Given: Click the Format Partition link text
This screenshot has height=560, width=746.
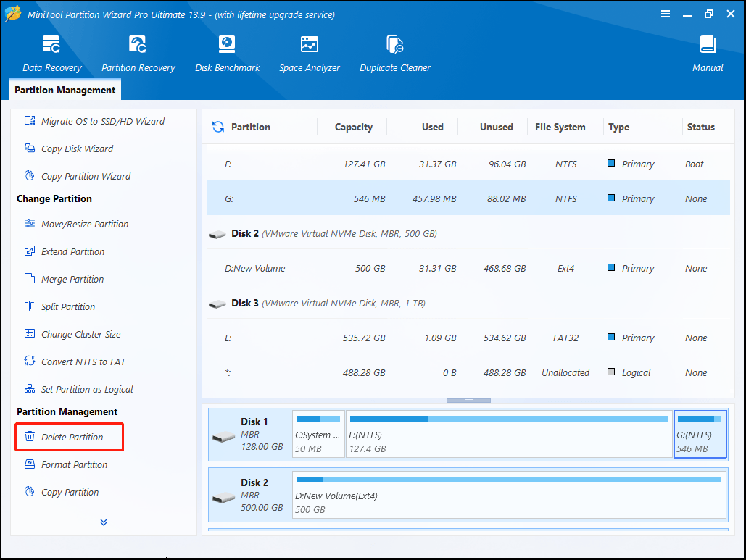Looking at the screenshot, I should click(74, 464).
